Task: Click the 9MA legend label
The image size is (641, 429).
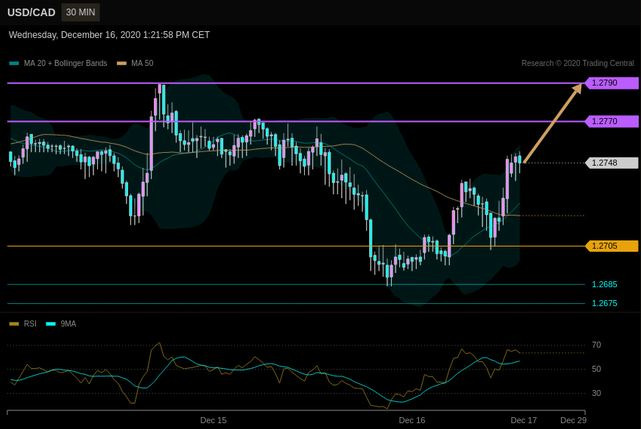Action: tap(68, 324)
